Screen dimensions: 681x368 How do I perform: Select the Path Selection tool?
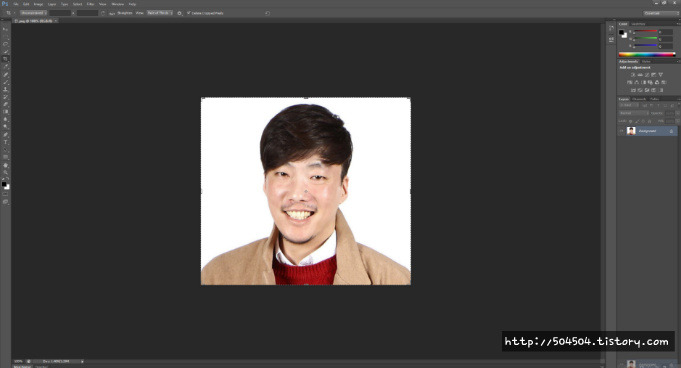point(5,149)
